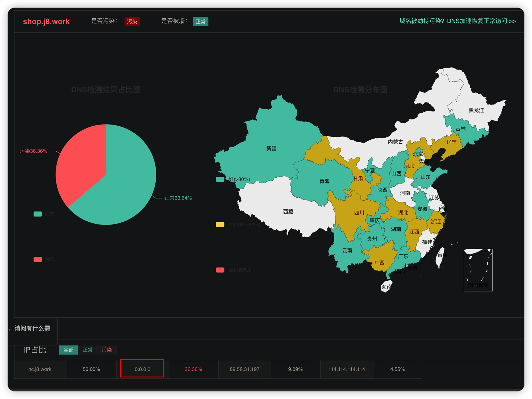Click the 0.0.0.0 IP cell

coord(142,369)
